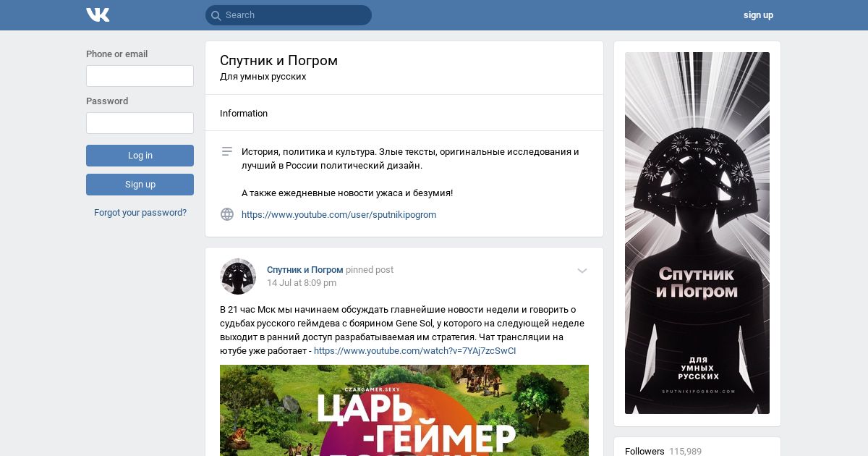Click Спутник и Погром post author name
The height and width of the screenshot is (456, 868).
[x=305, y=270]
